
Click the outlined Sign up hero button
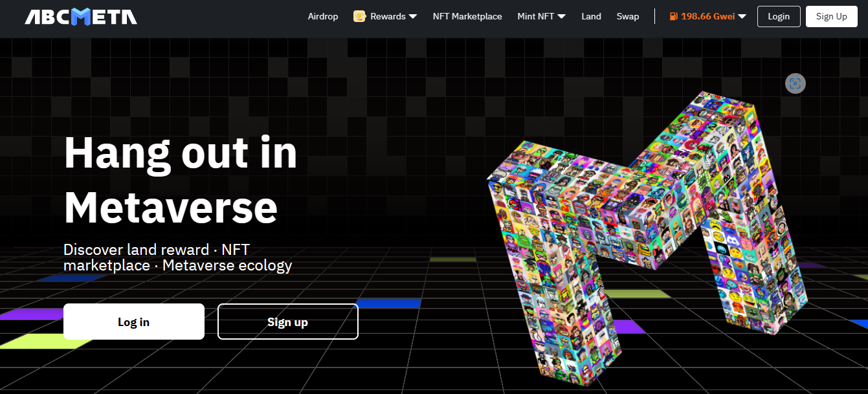click(287, 322)
